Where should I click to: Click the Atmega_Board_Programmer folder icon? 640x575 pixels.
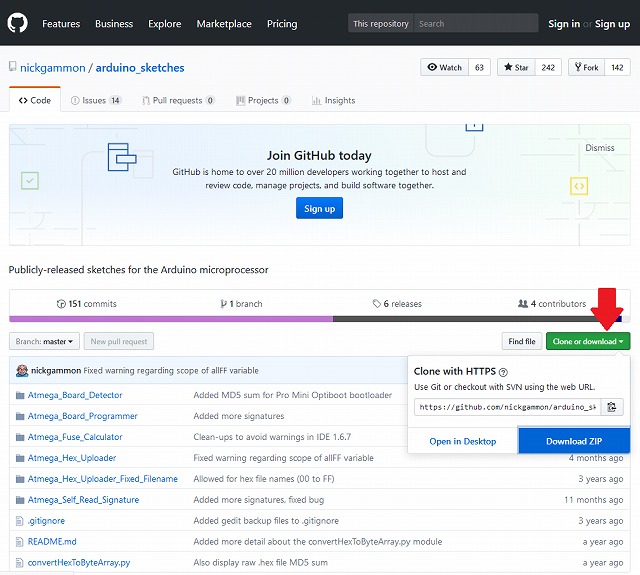coord(20,416)
